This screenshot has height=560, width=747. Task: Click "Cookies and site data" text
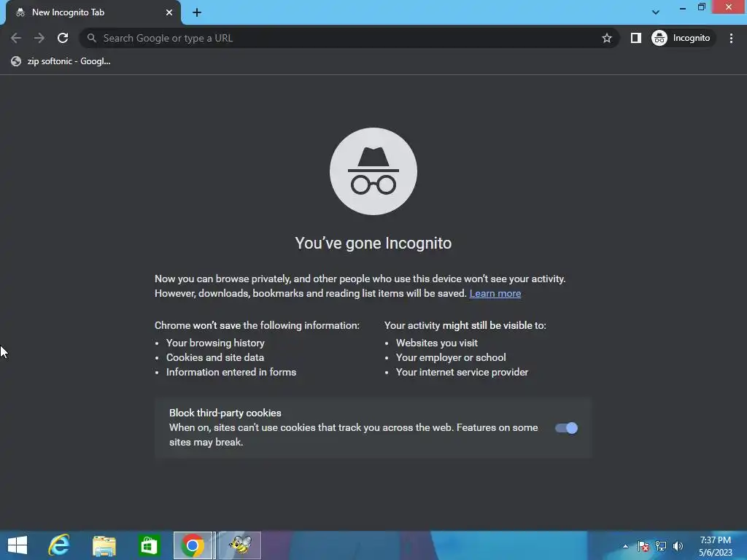[215, 357]
